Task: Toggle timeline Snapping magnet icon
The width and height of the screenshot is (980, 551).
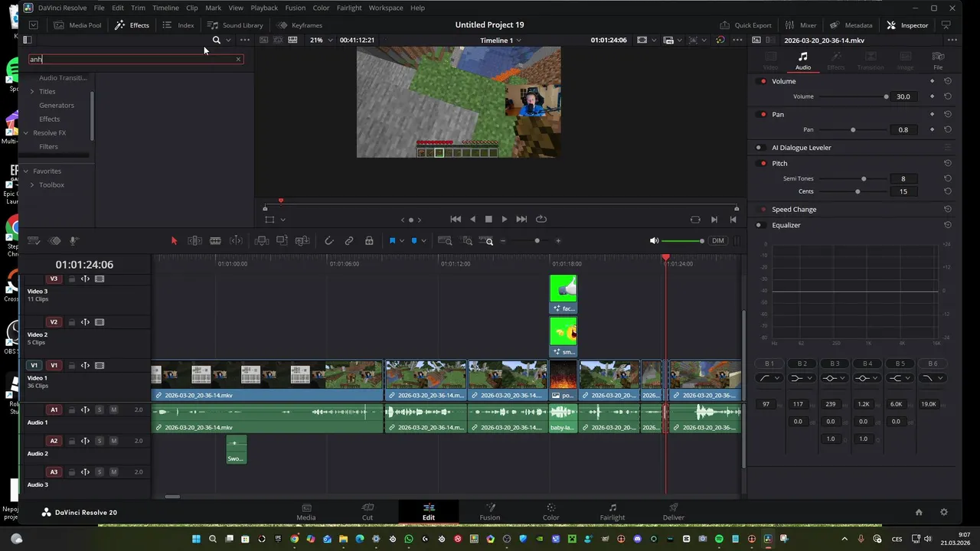Action: (x=329, y=241)
